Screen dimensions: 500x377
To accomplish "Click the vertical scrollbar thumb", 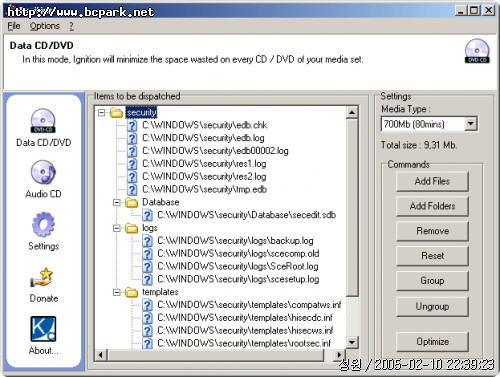I will [352, 207].
